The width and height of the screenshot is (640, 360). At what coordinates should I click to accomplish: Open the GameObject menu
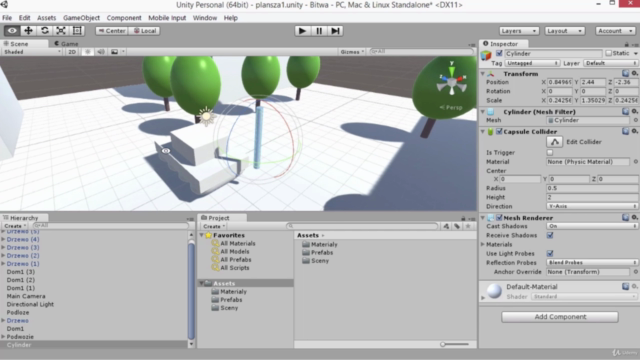[81, 18]
